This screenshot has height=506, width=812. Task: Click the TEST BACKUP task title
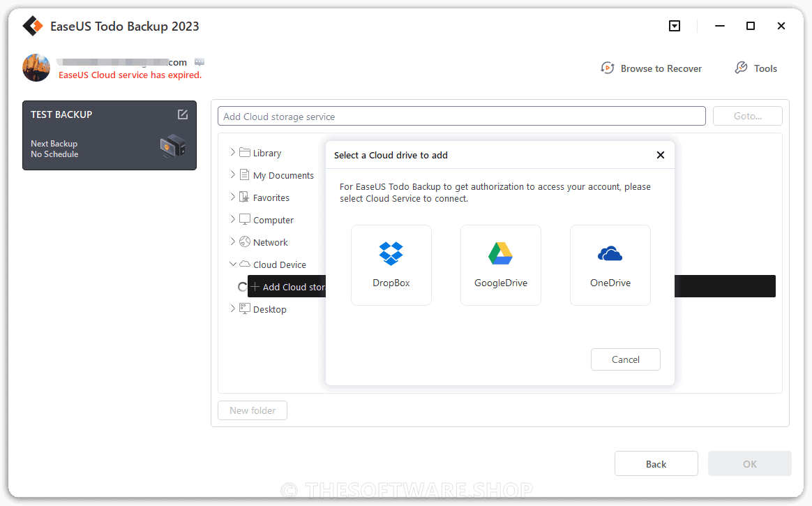(61, 114)
